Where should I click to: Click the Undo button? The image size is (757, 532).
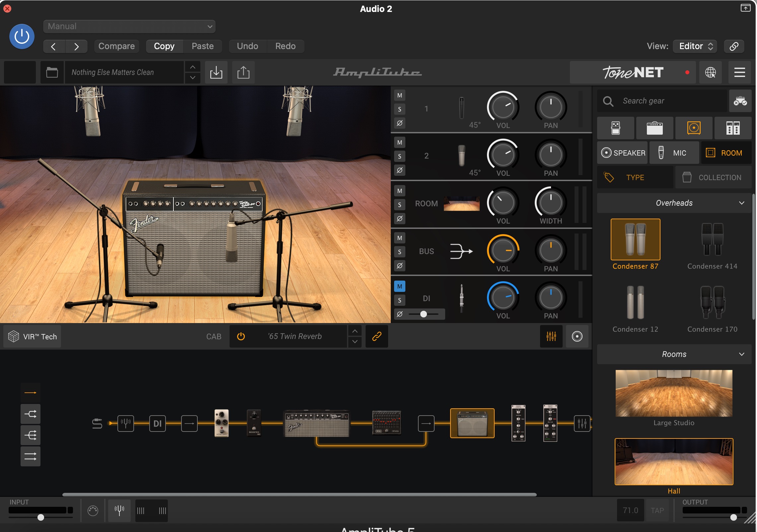pyautogui.click(x=247, y=46)
